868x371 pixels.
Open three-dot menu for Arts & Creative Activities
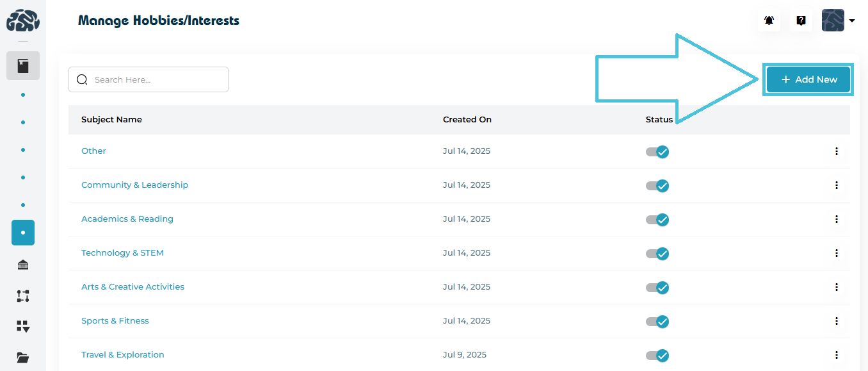(x=836, y=287)
